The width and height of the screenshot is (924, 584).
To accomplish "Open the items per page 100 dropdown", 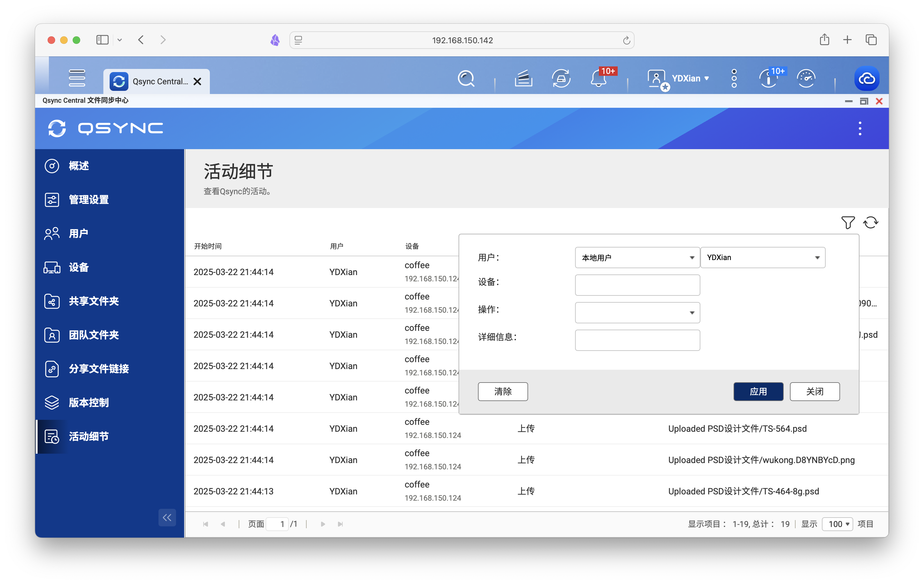I will point(837,524).
